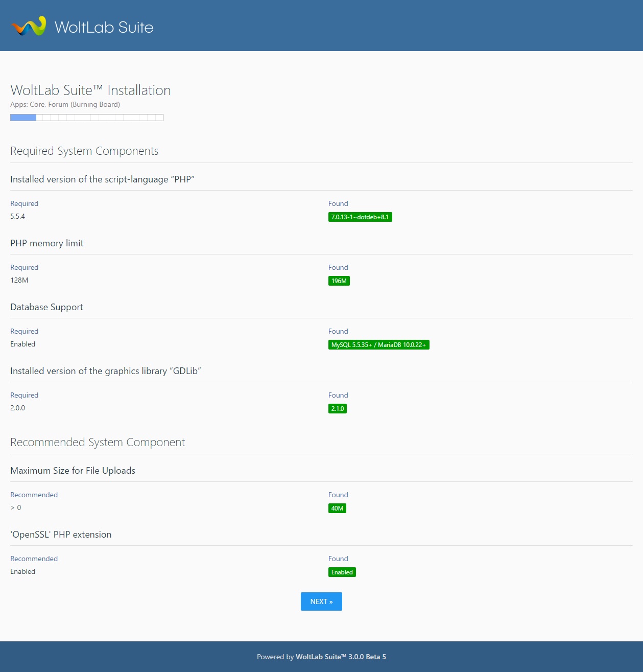Click the required memory value 128M

(x=19, y=280)
